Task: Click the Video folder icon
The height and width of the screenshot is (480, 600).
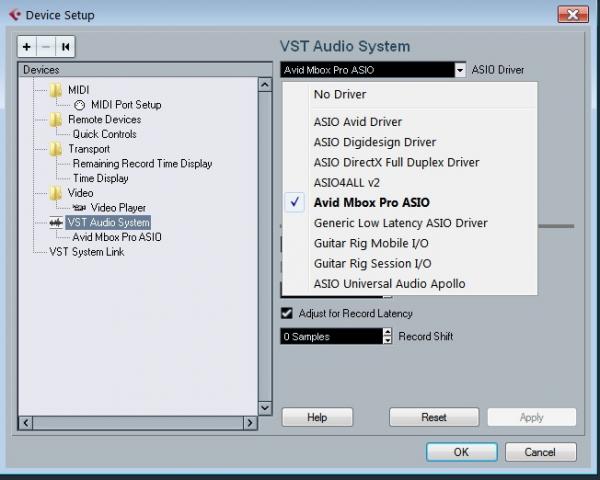Action: [56, 193]
